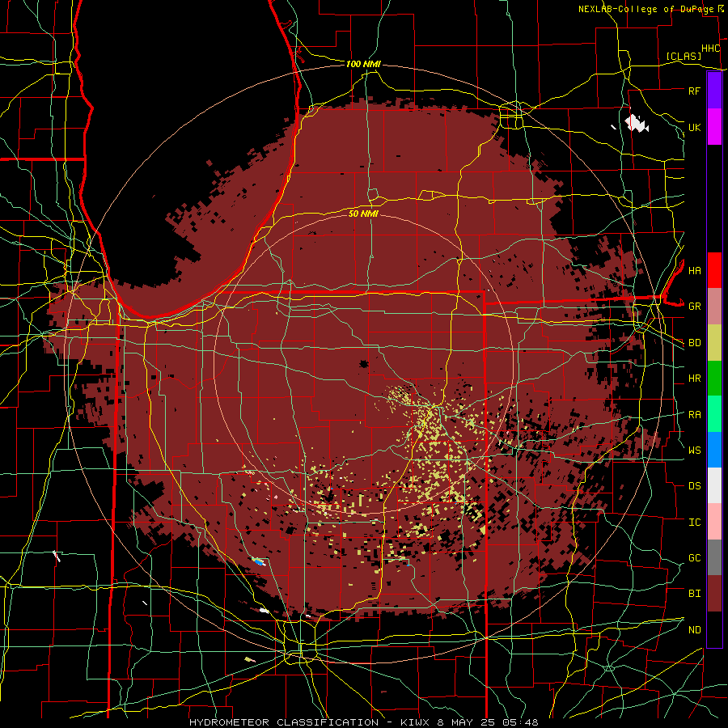
Task: Select the yellow BD legend swatch
Action: click(x=714, y=342)
